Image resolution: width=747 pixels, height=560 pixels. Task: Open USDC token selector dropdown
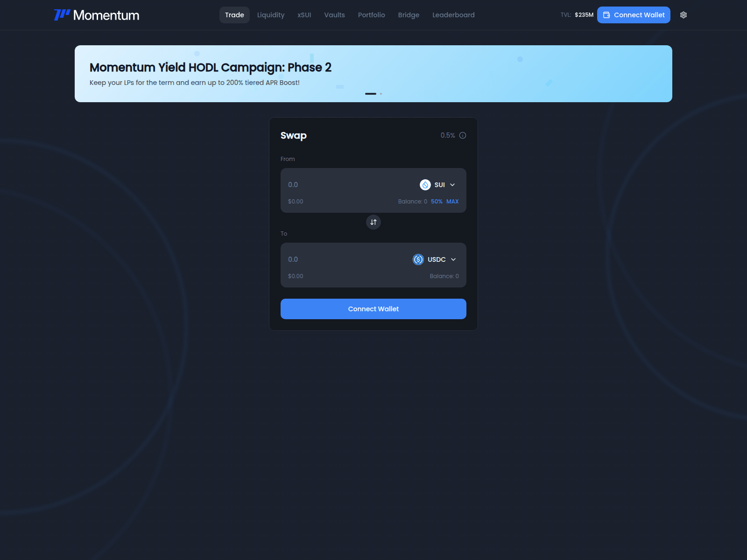[x=435, y=259]
